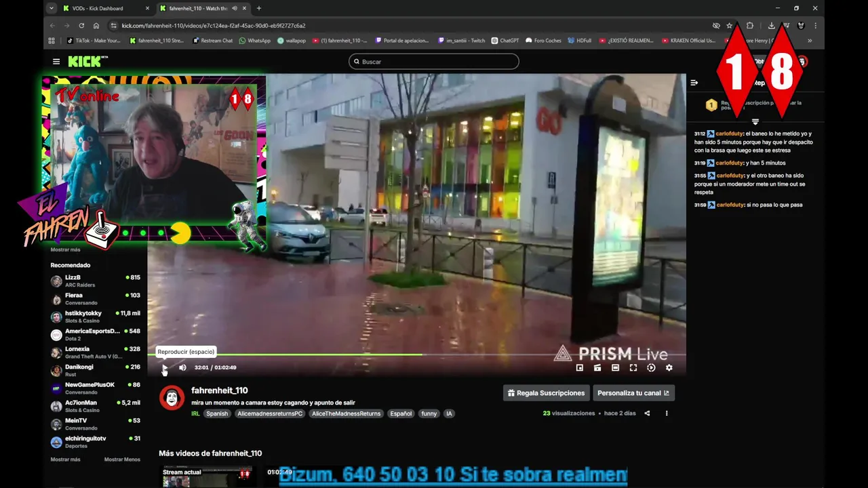This screenshot has width=868, height=488.
Task: Click the browser address bar URL
Action: coord(214,26)
